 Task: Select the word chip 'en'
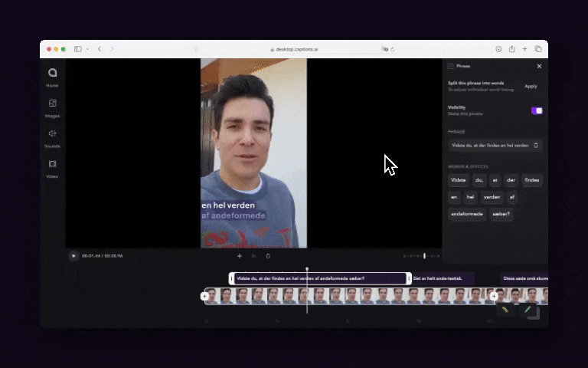454,197
